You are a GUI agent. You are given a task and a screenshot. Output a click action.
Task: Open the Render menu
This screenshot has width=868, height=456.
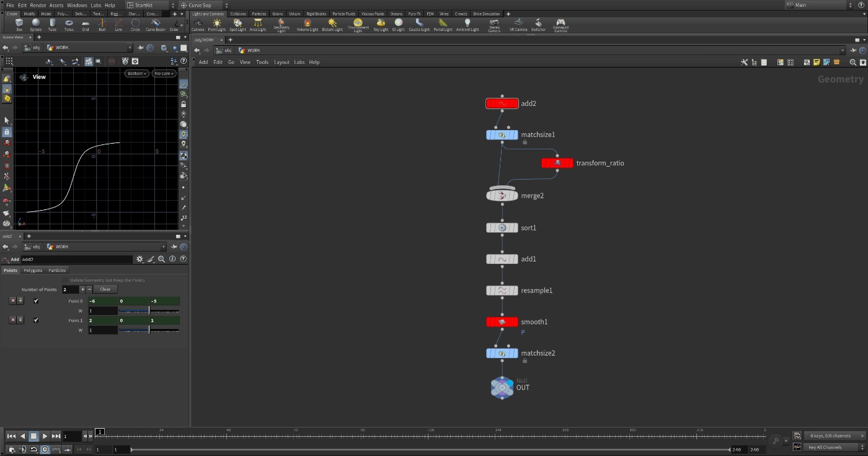[38, 5]
